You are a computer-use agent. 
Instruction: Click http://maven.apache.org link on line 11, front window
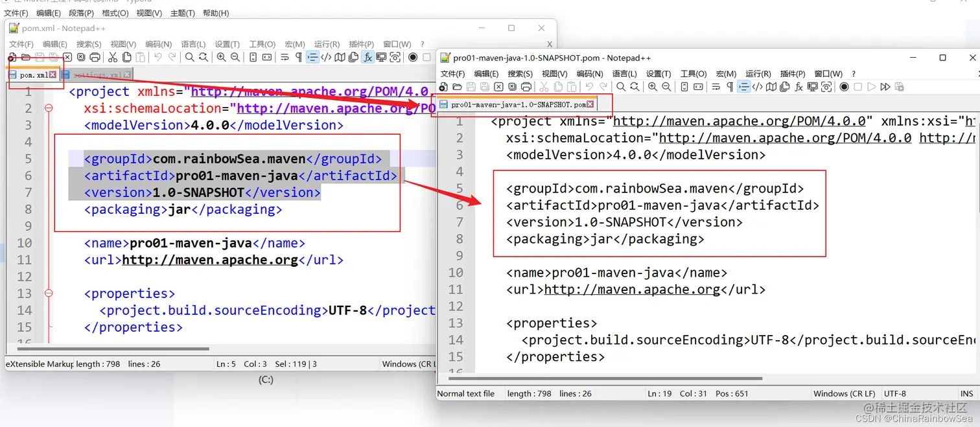632,290
